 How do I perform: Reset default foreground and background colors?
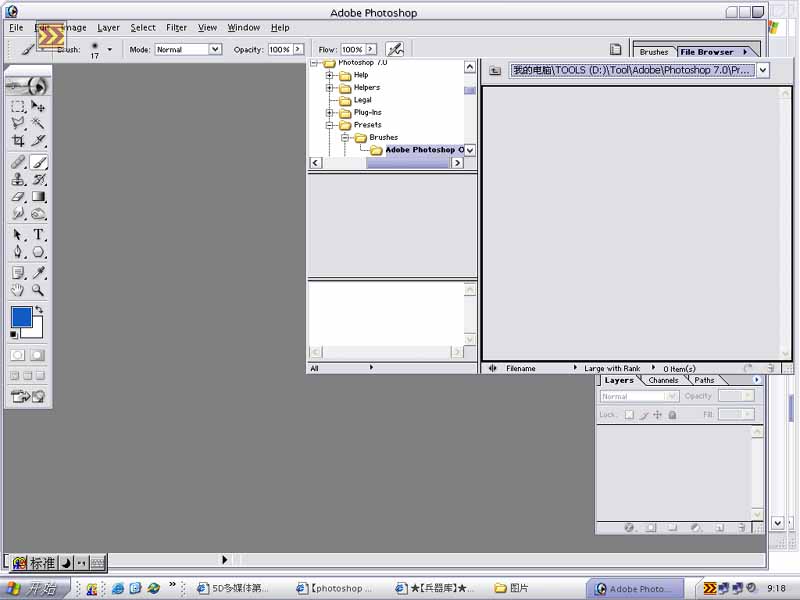(14, 335)
